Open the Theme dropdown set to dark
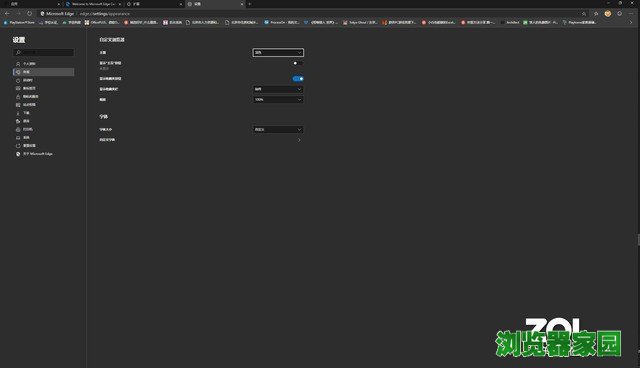The image size is (640, 368). (x=278, y=53)
